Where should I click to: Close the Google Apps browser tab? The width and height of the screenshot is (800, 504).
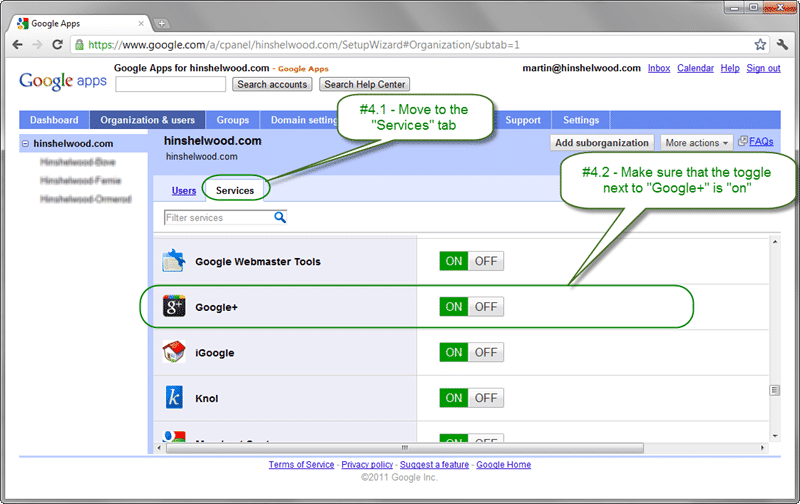pyautogui.click(x=141, y=23)
